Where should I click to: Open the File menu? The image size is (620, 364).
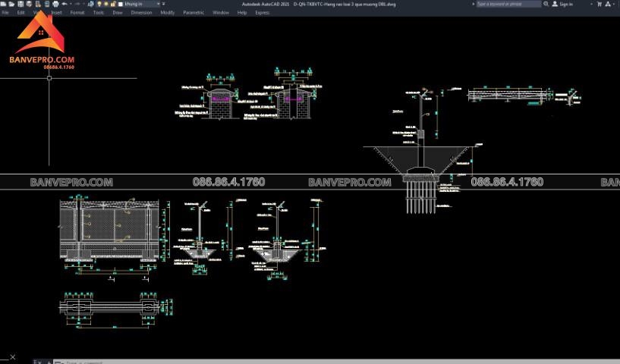[x=5, y=13]
